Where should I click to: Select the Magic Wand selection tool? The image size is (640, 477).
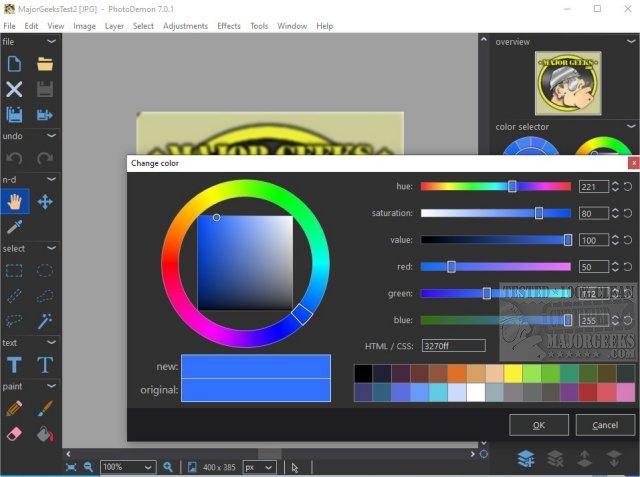45,321
